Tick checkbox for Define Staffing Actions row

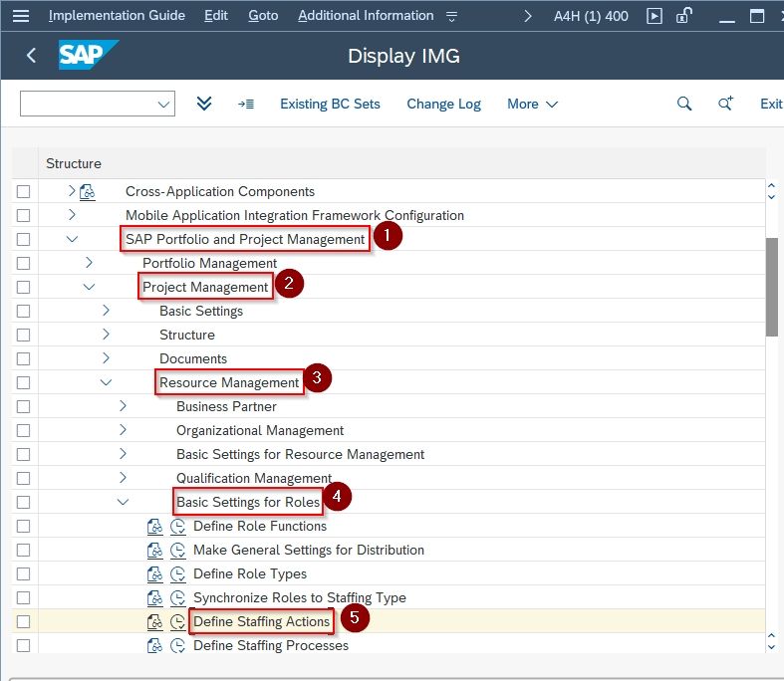24,622
